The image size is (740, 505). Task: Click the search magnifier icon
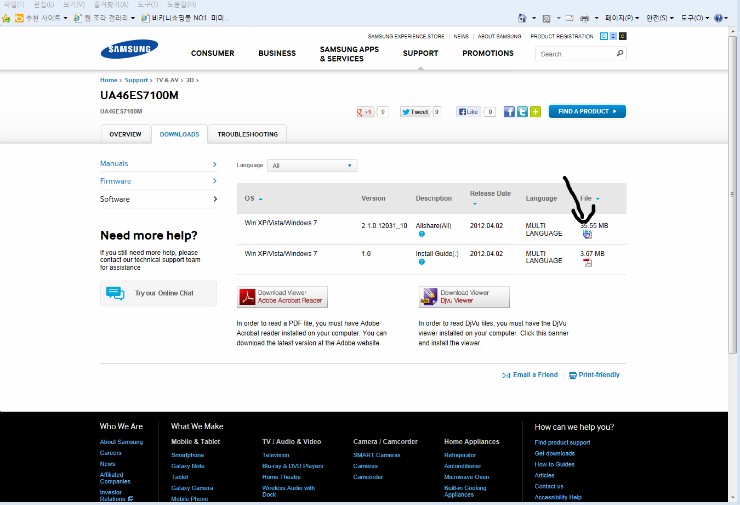point(620,53)
